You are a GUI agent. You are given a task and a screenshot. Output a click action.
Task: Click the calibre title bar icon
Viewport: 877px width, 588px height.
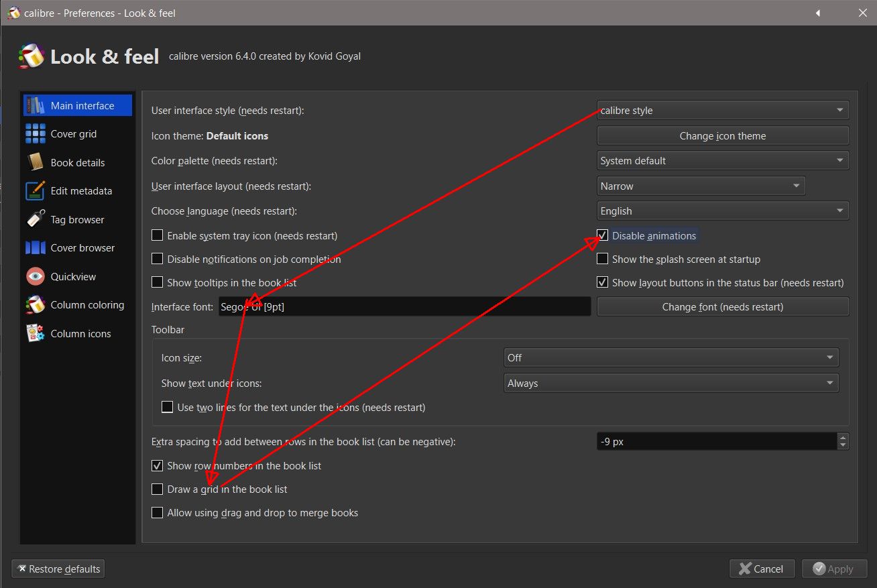[x=13, y=13]
